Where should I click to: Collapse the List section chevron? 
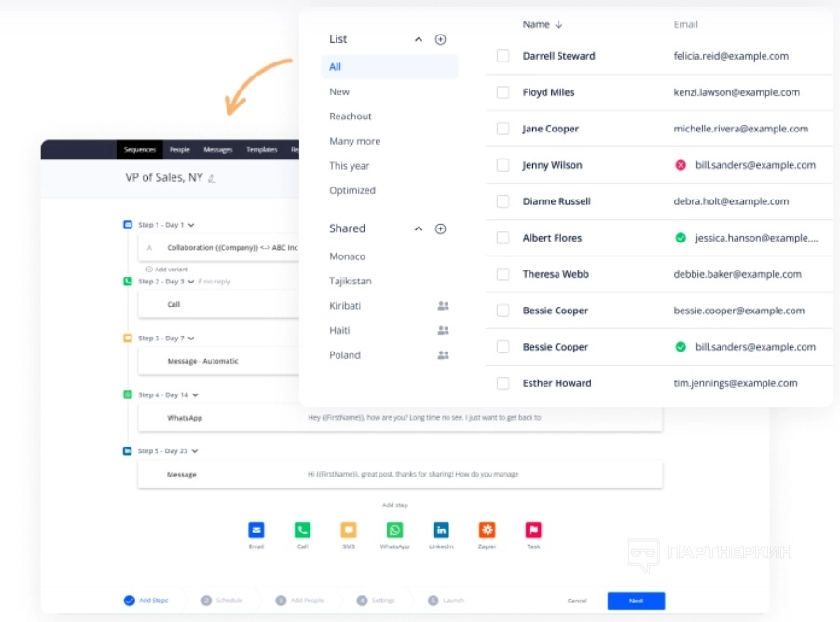(x=419, y=39)
